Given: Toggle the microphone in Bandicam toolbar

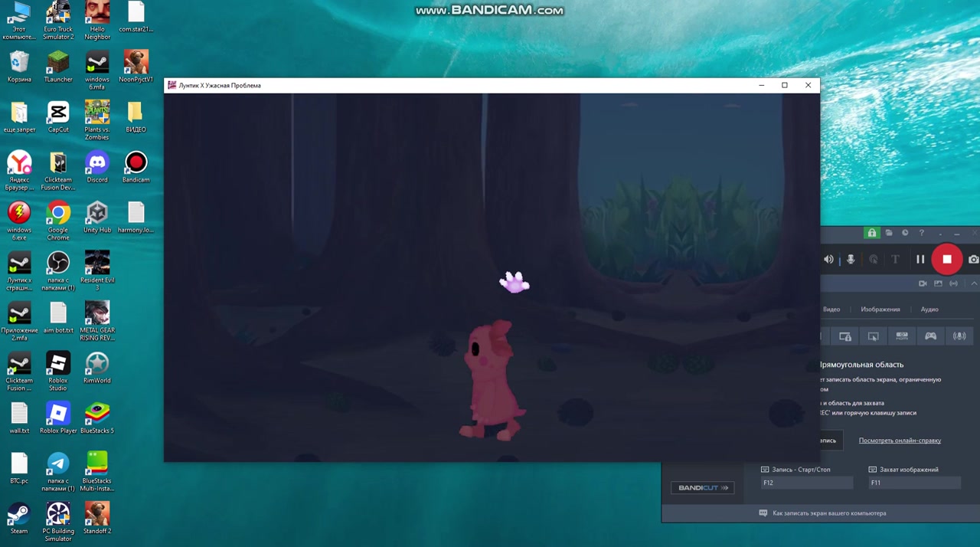Looking at the screenshot, I should [x=851, y=260].
